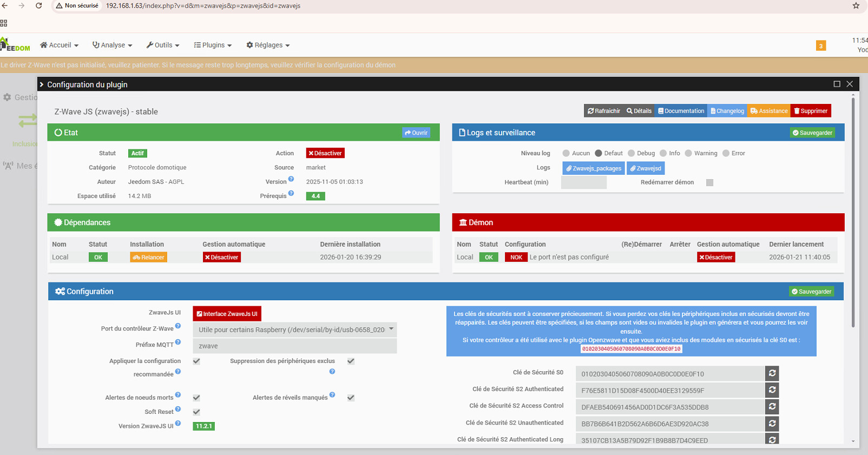Open the Analyse menu
This screenshot has width=868, height=455.
tap(113, 45)
